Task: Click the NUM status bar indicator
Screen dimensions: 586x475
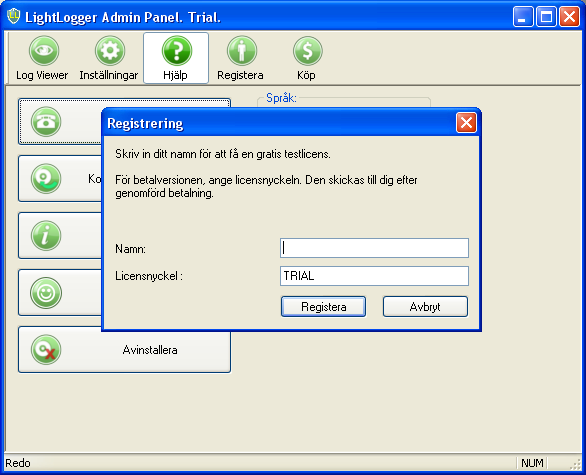Action: [532, 463]
